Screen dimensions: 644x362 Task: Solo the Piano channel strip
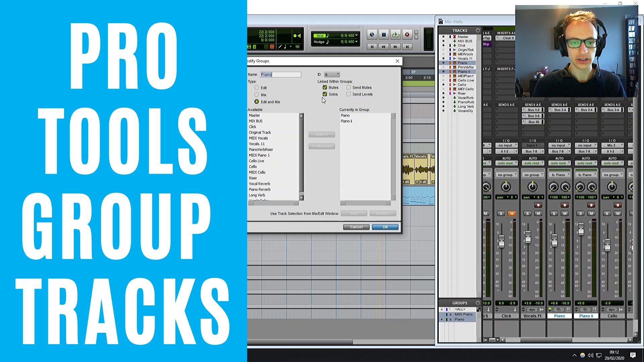[554, 214]
